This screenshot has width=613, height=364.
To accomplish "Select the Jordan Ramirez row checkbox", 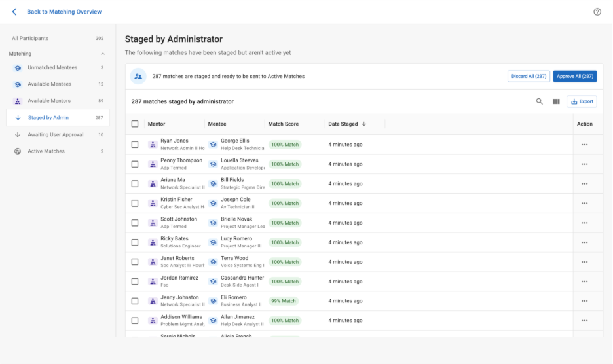I will pyautogui.click(x=135, y=282).
